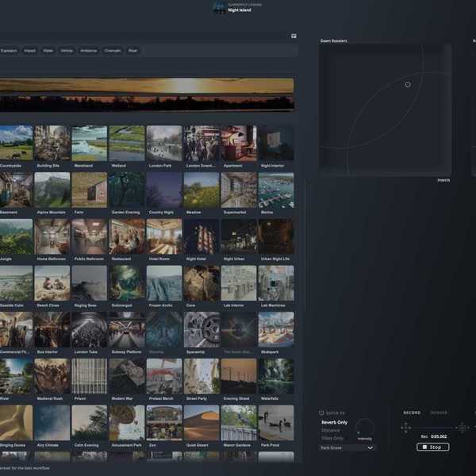Select the Garden Evening environment thumbnail

coord(127,190)
